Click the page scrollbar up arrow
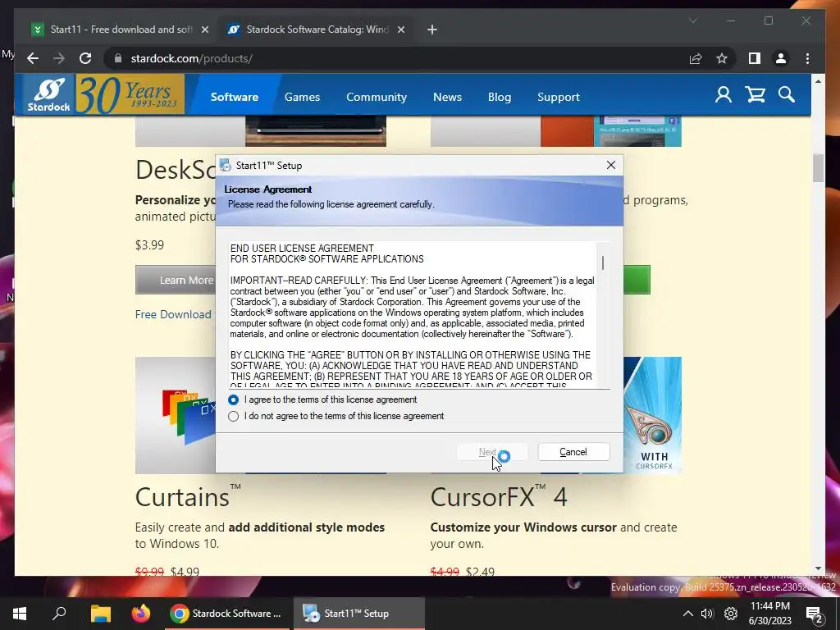 tap(818, 81)
